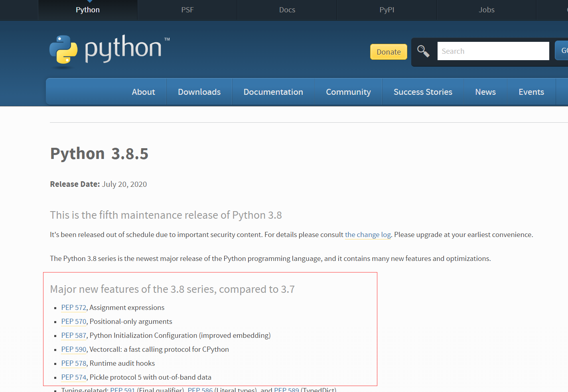
Task: Click the 'Vectorcall' list item text
Action: click(x=159, y=349)
